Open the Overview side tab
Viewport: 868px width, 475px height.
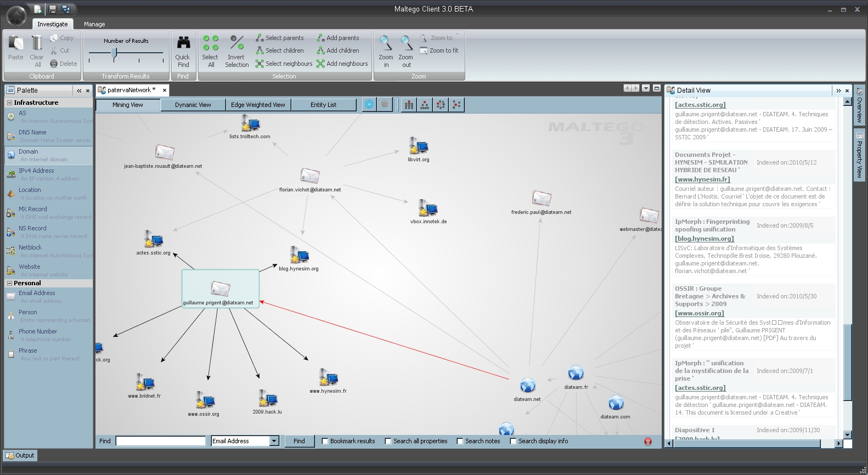coord(859,106)
